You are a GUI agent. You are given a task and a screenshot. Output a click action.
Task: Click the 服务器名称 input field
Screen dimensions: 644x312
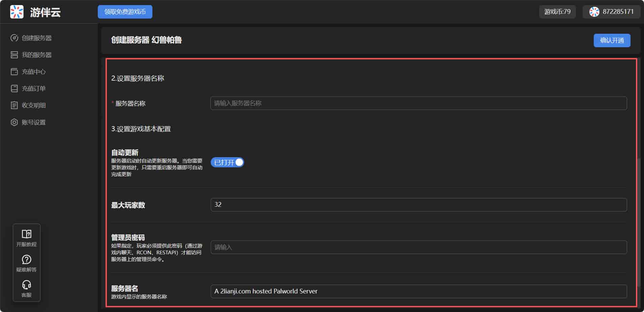[x=418, y=103]
